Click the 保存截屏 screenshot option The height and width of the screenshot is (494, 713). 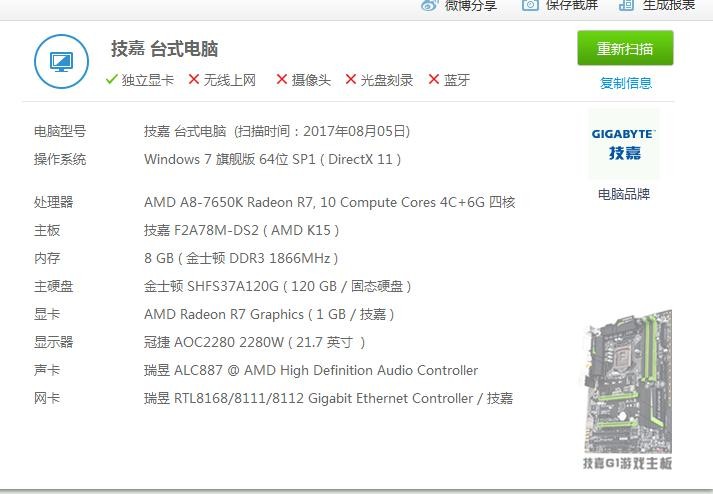(x=560, y=5)
